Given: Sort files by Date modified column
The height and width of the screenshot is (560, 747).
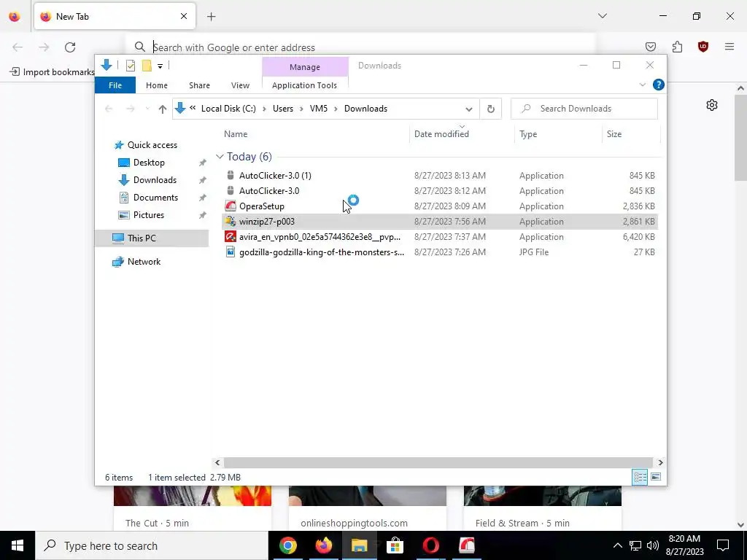Looking at the screenshot, I should (x=441, y=134).
